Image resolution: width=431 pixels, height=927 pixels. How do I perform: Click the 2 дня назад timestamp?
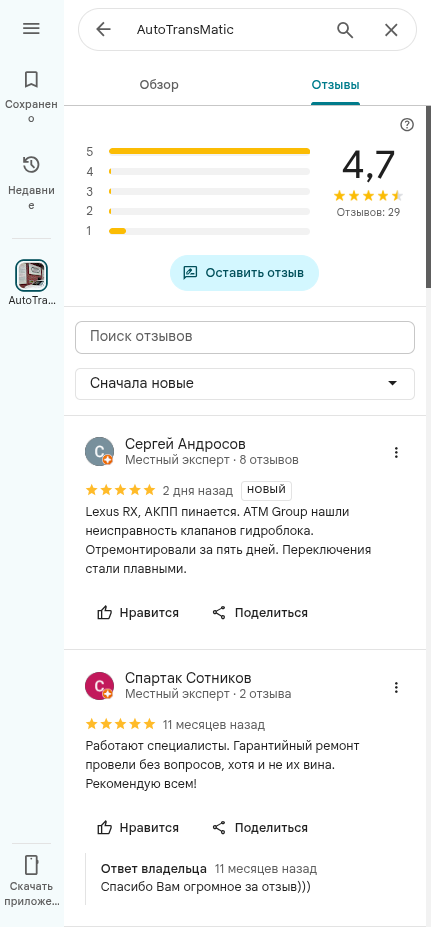click(198, 491)
